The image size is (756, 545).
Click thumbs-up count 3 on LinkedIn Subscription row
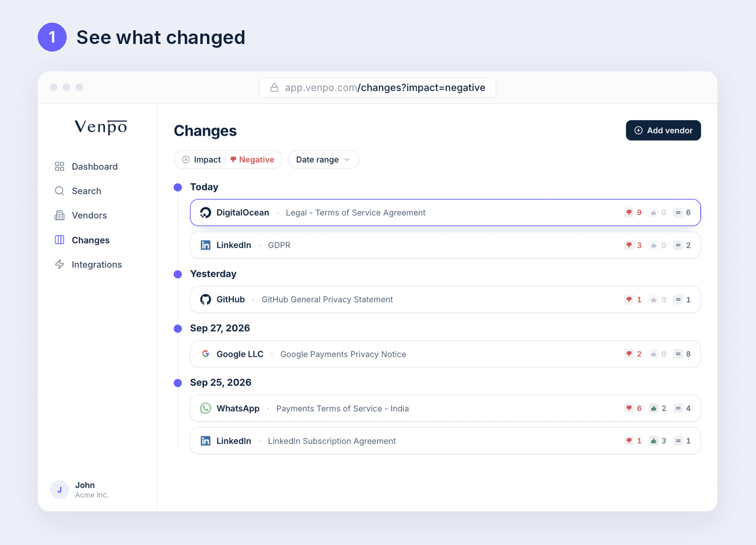click(x=658, y=441)
